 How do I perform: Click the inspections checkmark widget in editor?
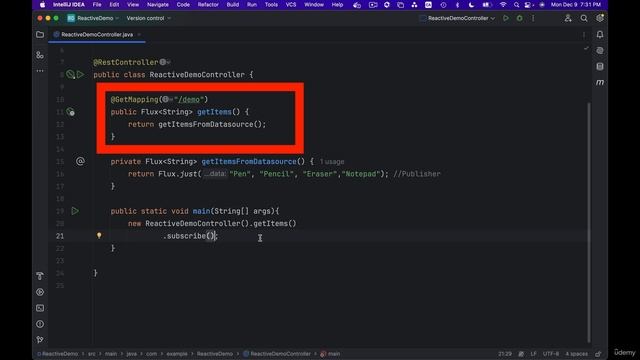[x=587, y=49]
